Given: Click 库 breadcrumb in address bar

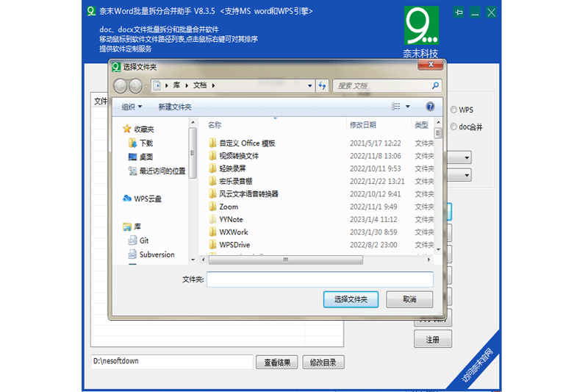Looking at the screenshot, I should [x=176, y=85].
